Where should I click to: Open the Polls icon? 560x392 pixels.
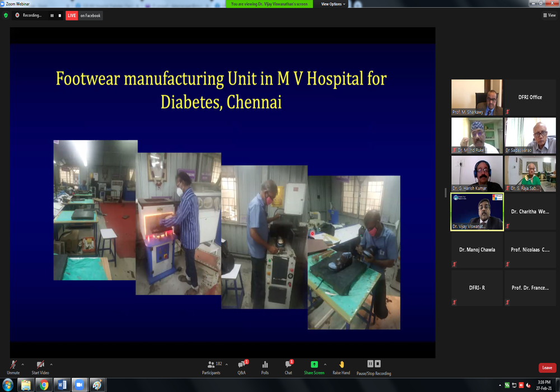click(265, 365)
